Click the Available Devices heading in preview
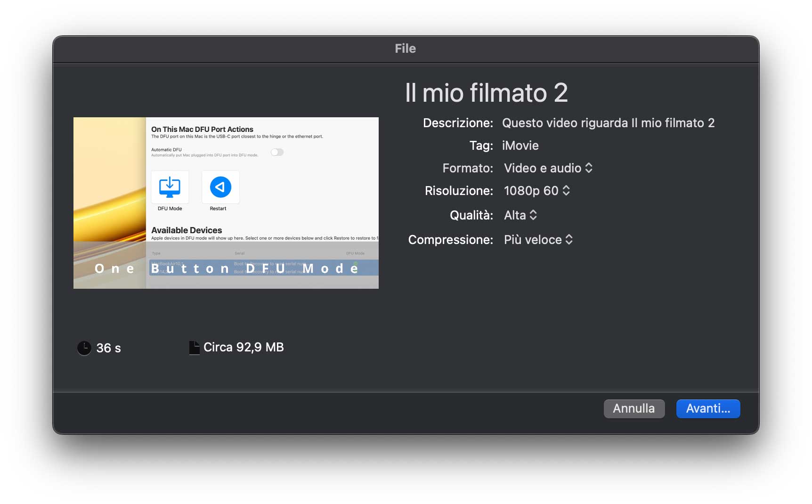This screenshot has height=504, width=812. click(187, 230)
